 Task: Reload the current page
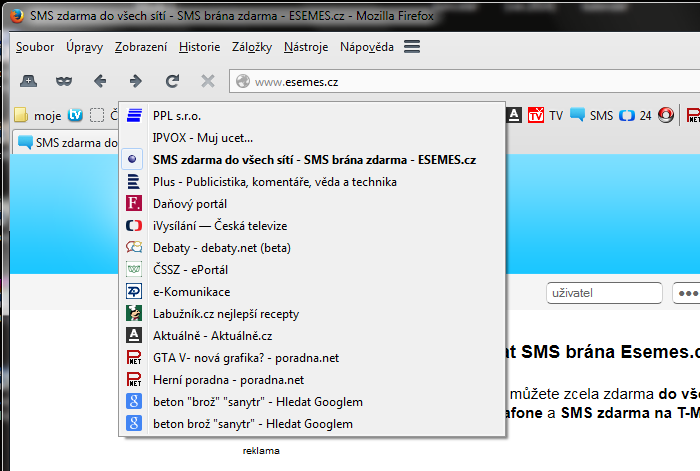point(172,81)
